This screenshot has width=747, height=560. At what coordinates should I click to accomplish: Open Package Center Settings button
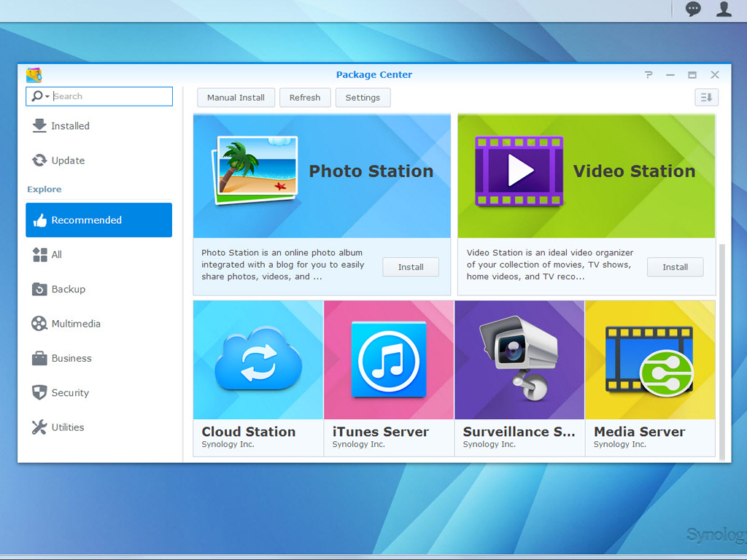pyautogui.click(x=363, y=98)
